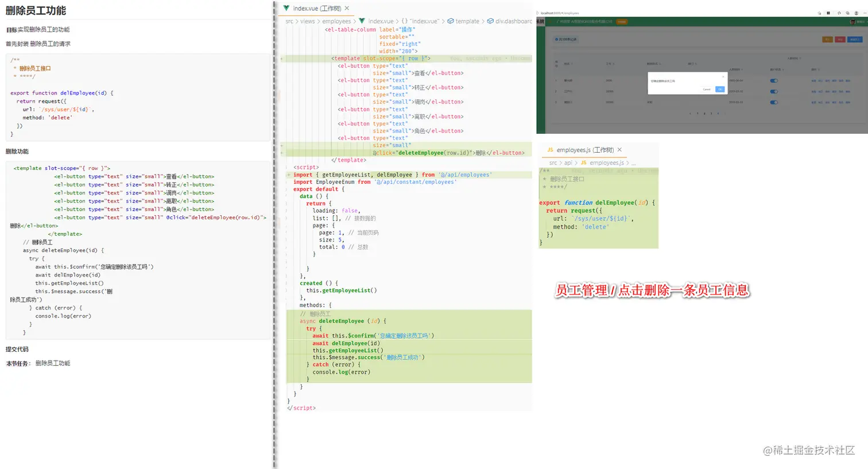Go to pagination page 4
Screen dimensions: 868x469
pos(718,114)
